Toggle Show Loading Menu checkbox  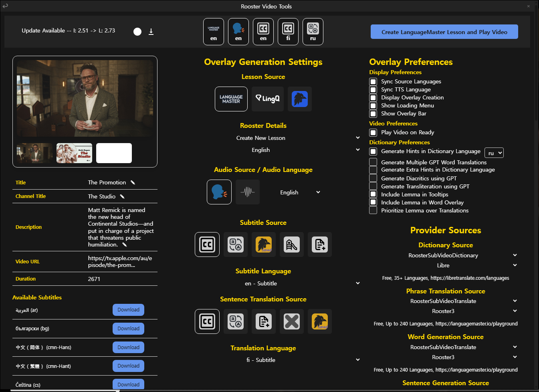[x=373, y=106]
